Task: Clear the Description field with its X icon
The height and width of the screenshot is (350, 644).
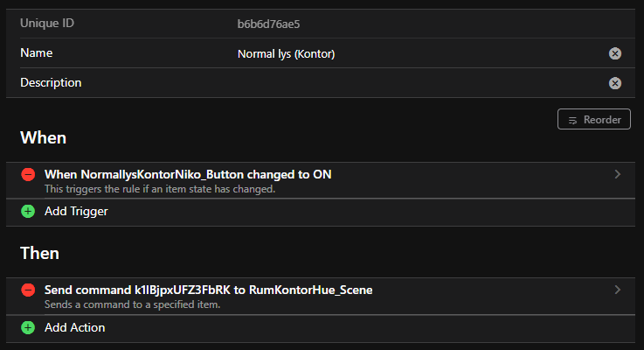Action: 615,83
